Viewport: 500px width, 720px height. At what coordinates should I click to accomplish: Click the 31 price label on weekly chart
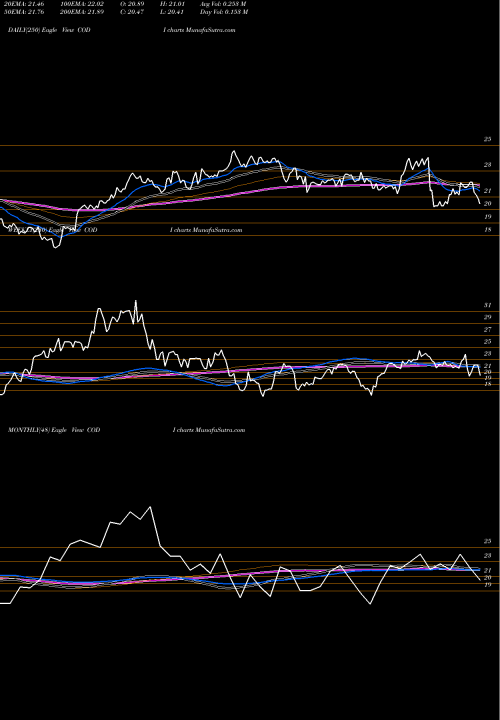[x=488, y=305]
